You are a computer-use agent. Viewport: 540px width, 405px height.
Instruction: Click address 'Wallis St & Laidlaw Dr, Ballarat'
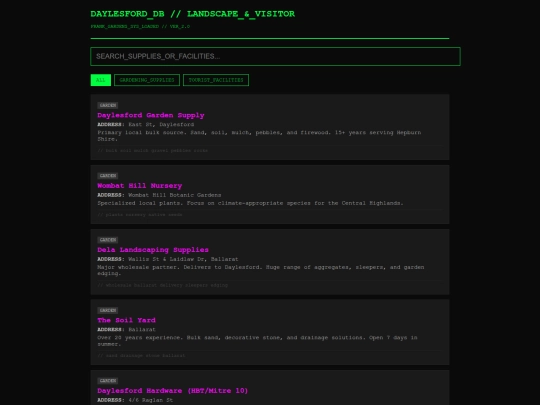[x=183, y=259]
